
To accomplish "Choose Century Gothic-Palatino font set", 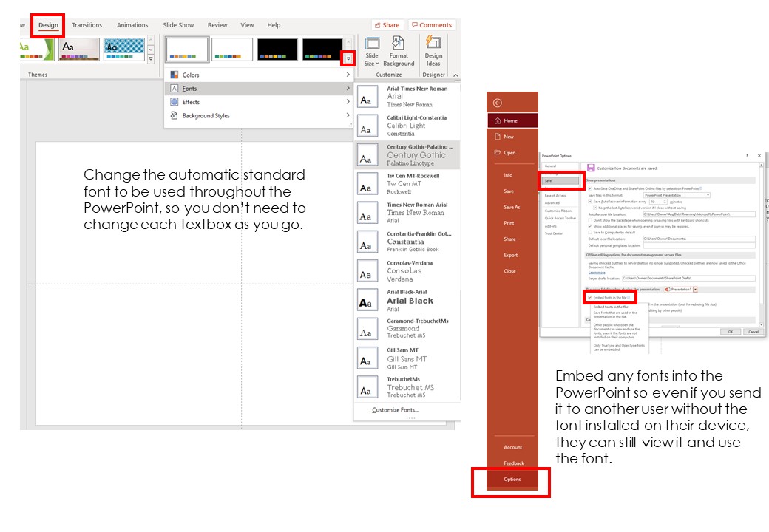I will click(407, 155).
